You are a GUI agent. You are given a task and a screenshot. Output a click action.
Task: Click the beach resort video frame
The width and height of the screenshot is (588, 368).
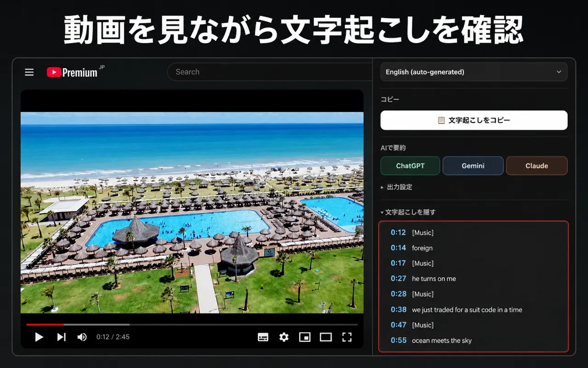click(x=192, y=212)
